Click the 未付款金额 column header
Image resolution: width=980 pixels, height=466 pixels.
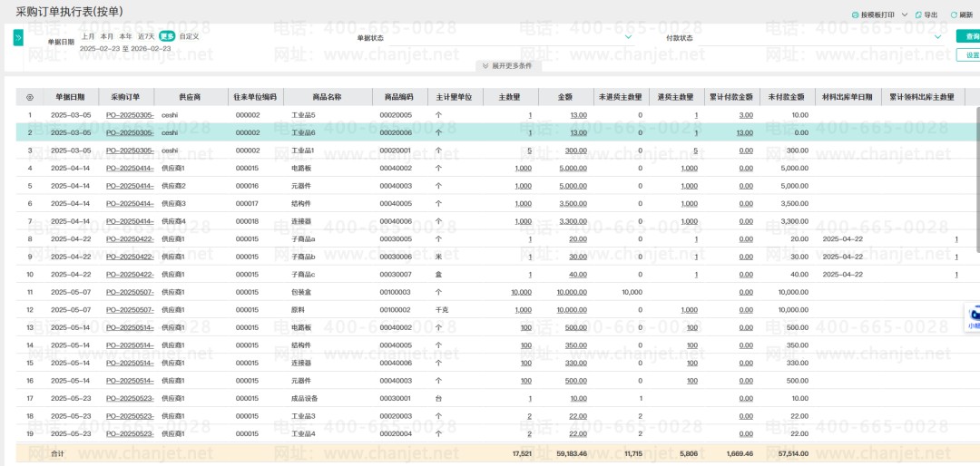[786, 97]
